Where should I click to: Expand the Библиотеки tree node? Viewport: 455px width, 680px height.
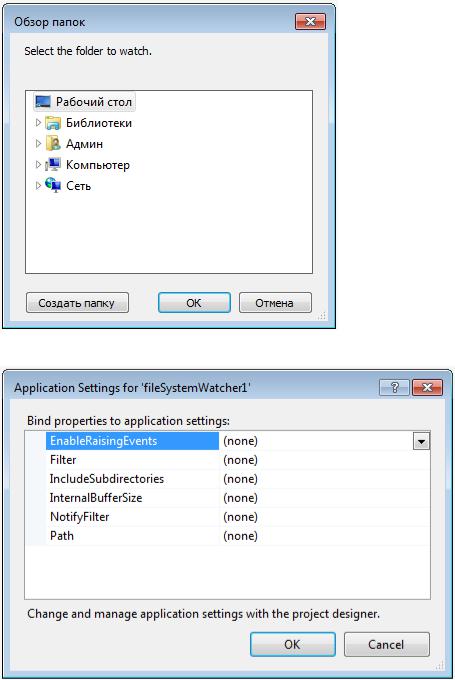pyautogui.click(x=38, y=123)
